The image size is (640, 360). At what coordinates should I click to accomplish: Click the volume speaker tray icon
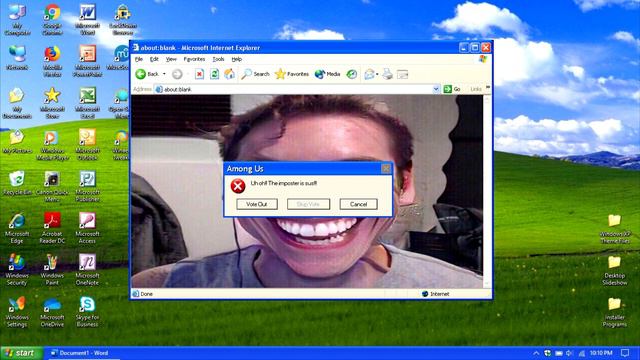click(x=570, y=353)
